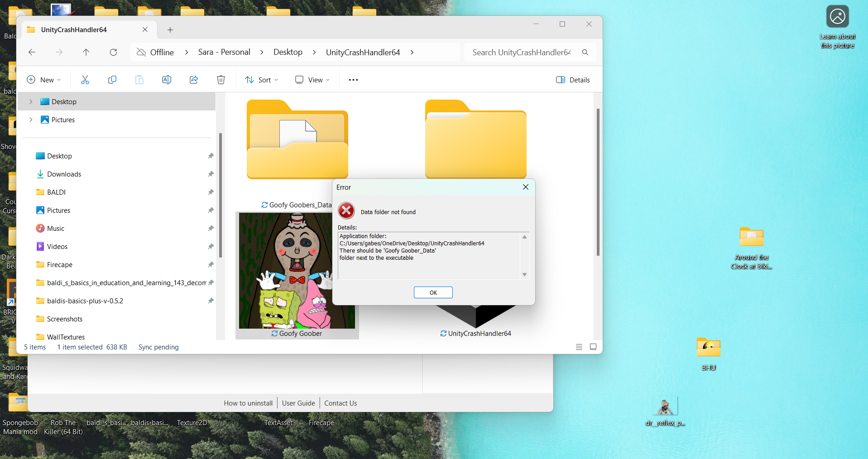The image size is (868, 459).
Task: Click the Share icon in toolbar
Action: (x=194, y=80)
